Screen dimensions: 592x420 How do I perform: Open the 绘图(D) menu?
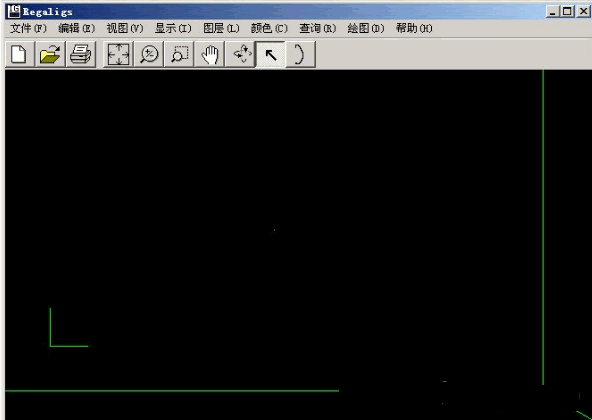coord(365,28)
